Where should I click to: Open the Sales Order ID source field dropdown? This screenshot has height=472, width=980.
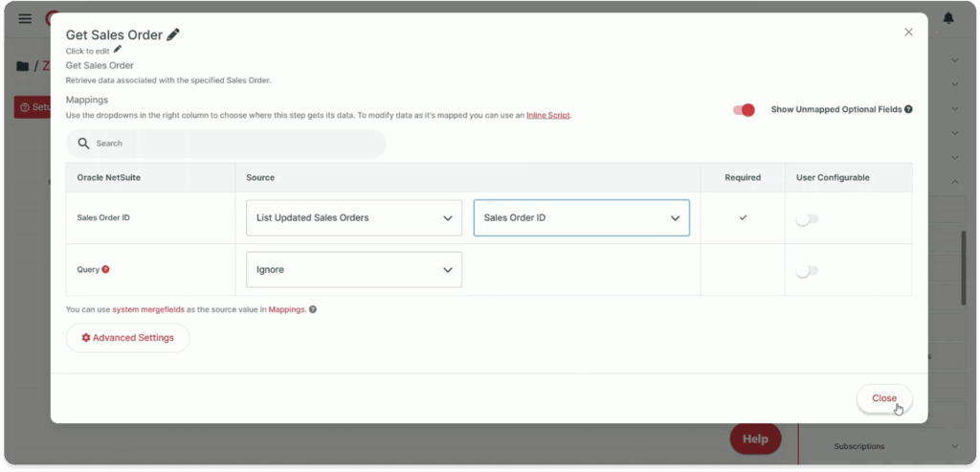click(x=582, y=218)
